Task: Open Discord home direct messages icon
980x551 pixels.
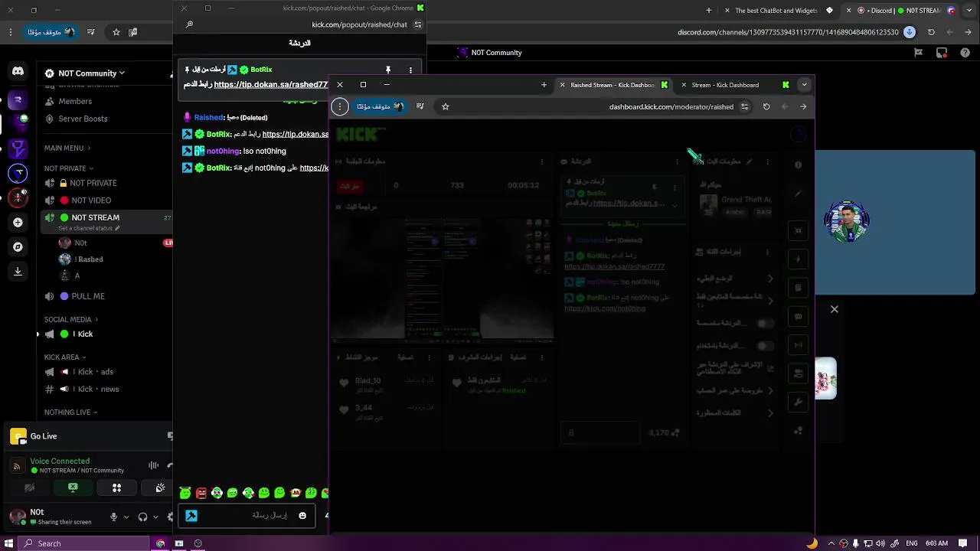Action: pos(18,71)
